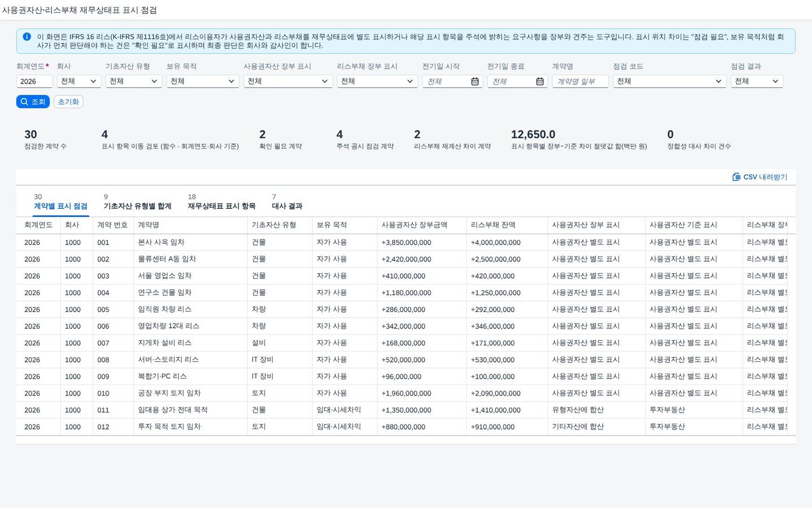Run the search with the 조회 button
Screen dimensions: 812x508
click(x=33, y=102)
